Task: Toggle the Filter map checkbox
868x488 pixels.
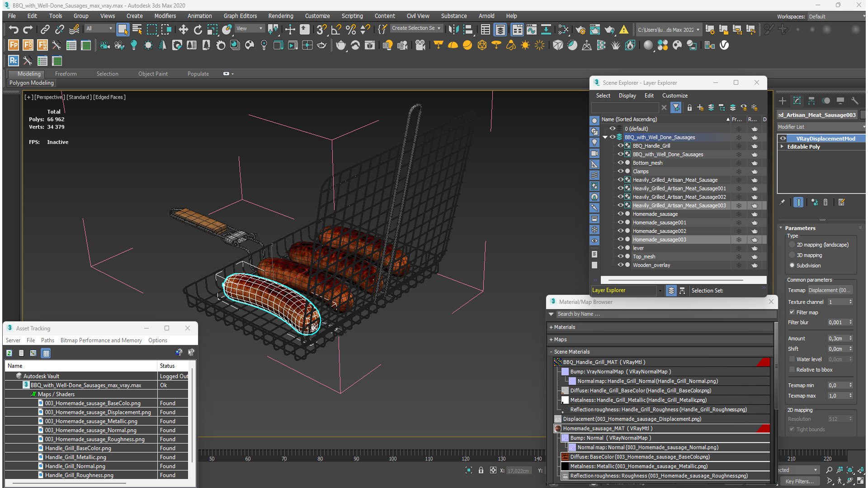Action: click(x=792, y=313)
